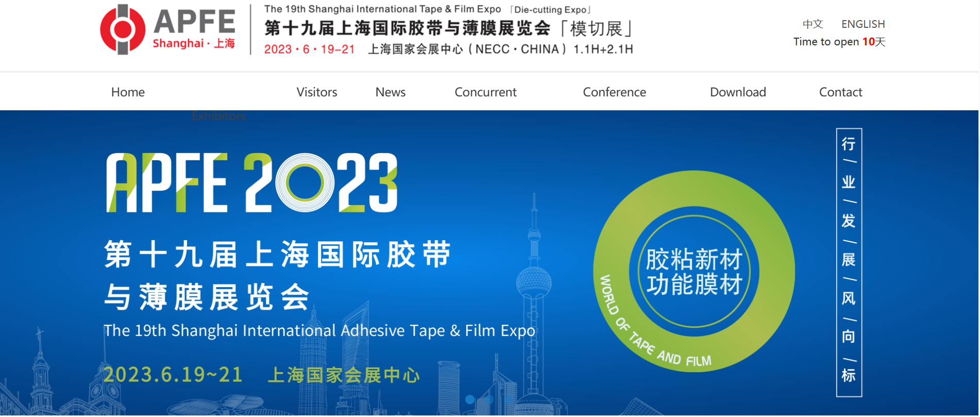Image resolution: width=980 pixels, height=417 pixels.
Task: Open the News section
Action: [x=391, y=92]
